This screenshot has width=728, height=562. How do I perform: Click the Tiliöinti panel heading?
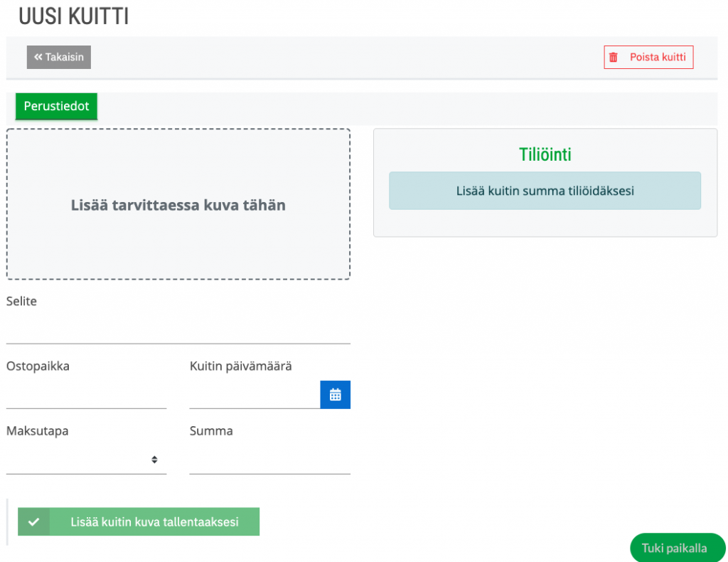[545, 154]
